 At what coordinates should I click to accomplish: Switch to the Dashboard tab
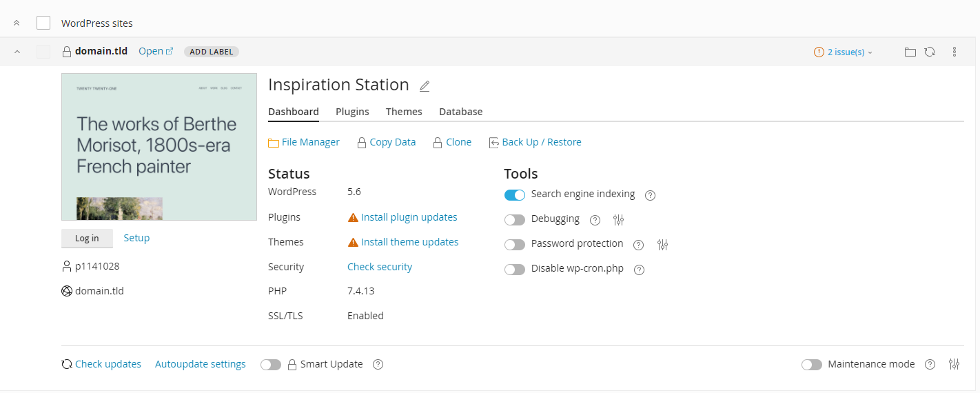coord(294,112)
